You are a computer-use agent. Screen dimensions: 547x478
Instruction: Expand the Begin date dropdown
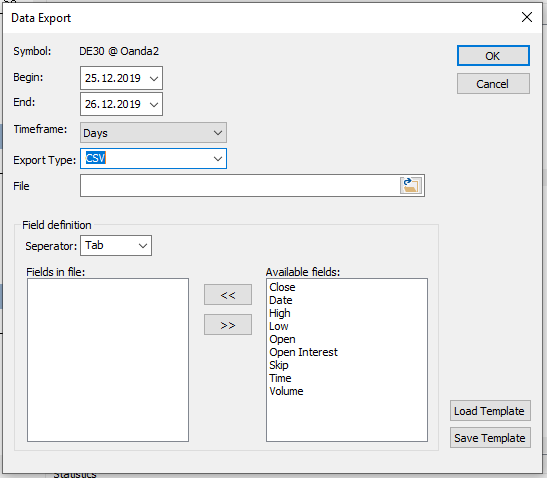(x=154, y=79)
